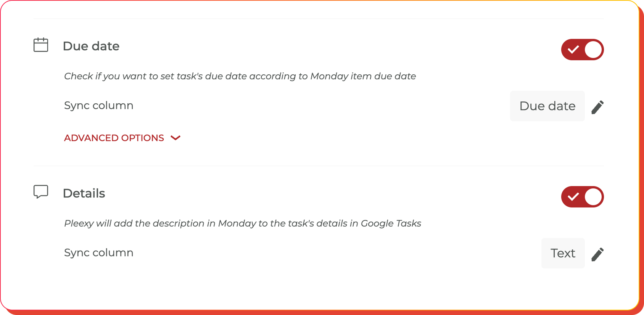Turn off the toggle in the Due date section
The image size is (644, 315).
point(582,49)
